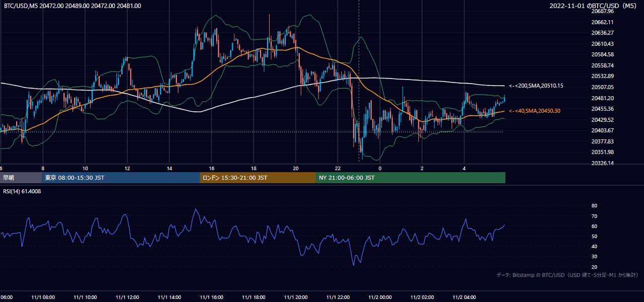Click hour label 16 under price chart
Image resolution: width=644 pixels, height=302 pixels.
tap(212, 169)
